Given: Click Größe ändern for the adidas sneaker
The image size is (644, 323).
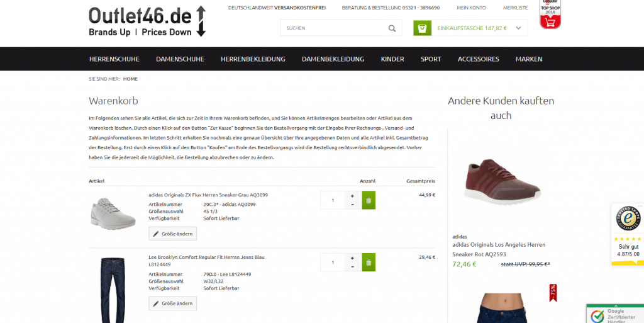Looking at the screenshot, I should 172,234.
